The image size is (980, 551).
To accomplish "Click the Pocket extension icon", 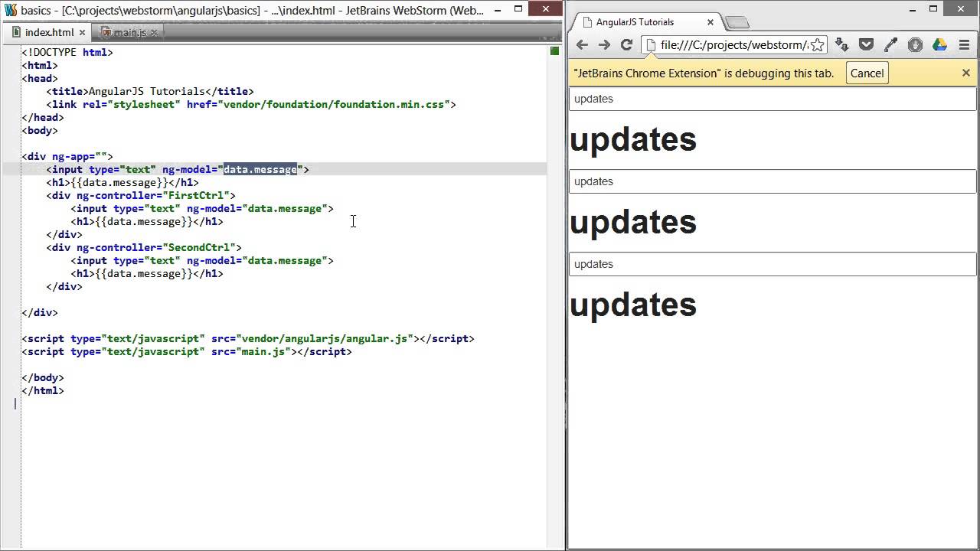I will (866, 45).
